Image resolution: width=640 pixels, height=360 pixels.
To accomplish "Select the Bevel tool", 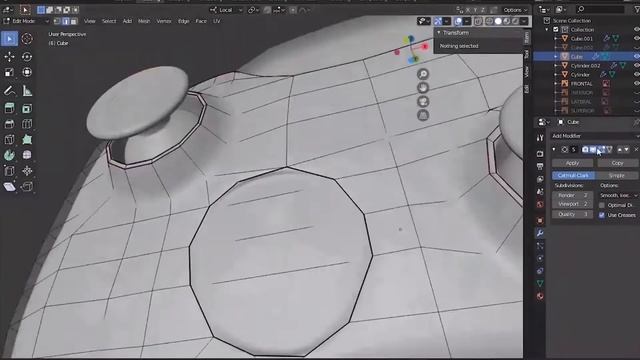I will click(9, 124).
